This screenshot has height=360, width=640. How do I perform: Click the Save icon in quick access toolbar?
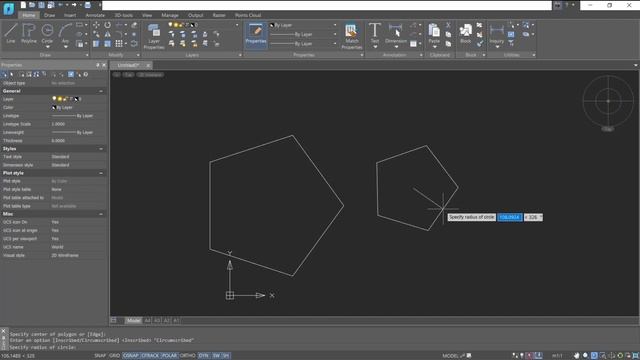(x=42, y=5)
